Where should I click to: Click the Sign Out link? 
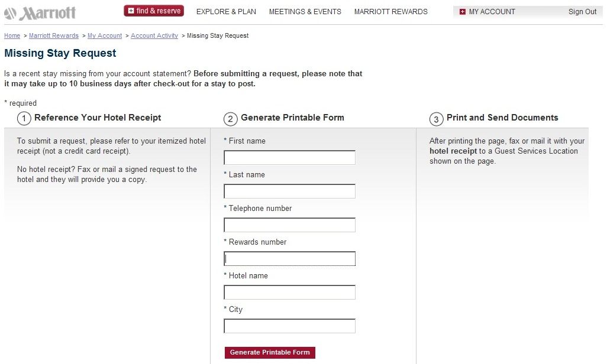pos(582,12)
